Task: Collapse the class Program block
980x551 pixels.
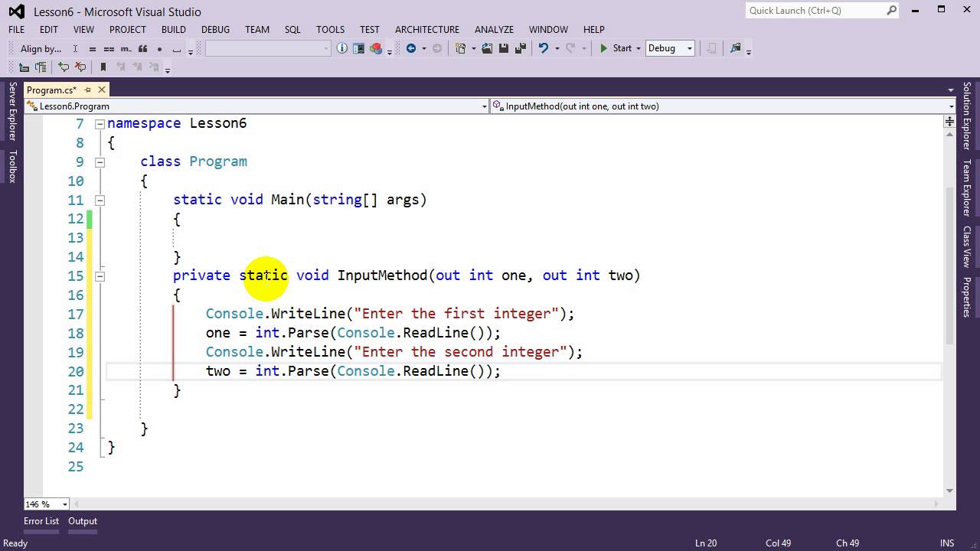Action: pyautogui.click(x=100, y=161)
